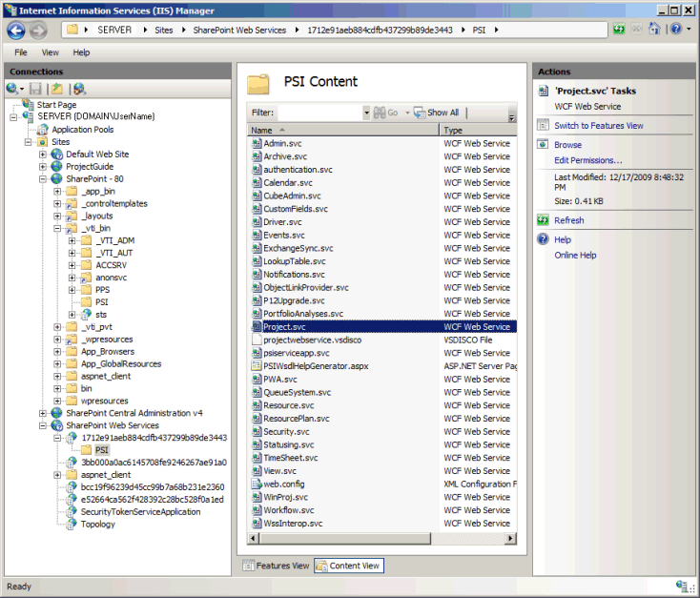The height and width of the screenshot is (598, 700).
Task: Sort by the Name column header
Action: [x=343, y=130]
